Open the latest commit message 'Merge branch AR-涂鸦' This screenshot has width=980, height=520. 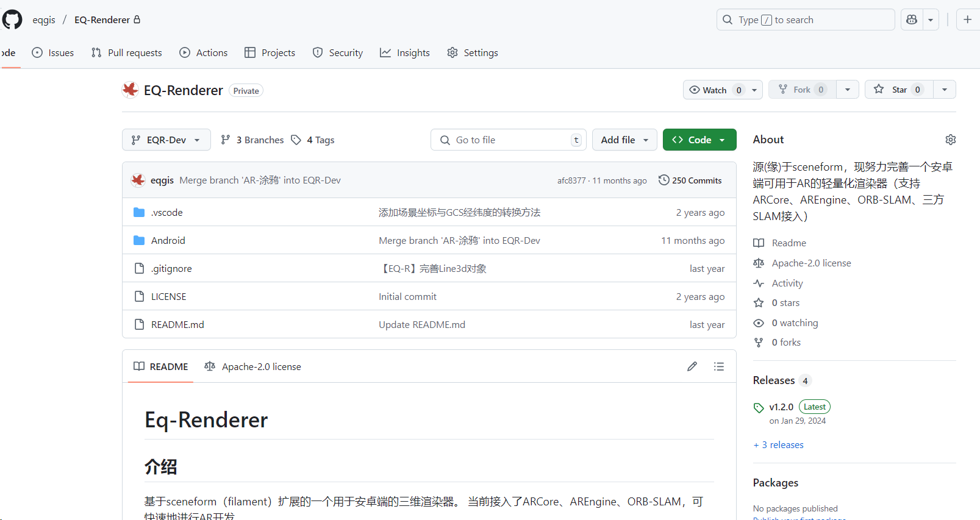(x=260, y=180)
